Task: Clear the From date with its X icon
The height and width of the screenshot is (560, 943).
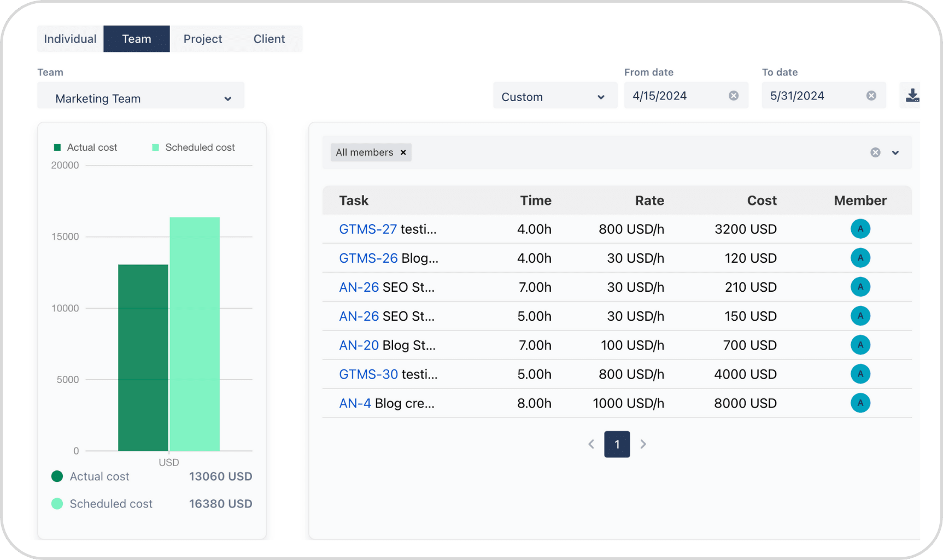Action: [733, 95]
